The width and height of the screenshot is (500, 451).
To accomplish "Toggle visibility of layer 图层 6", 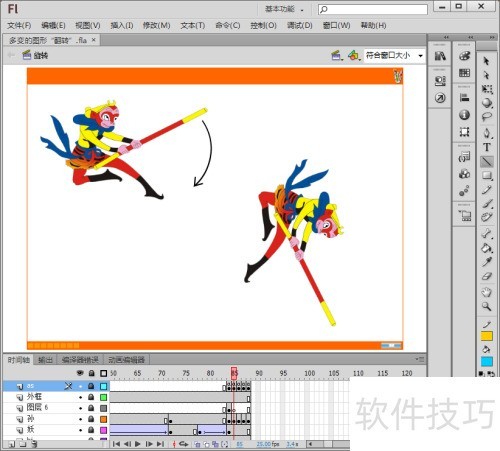I will pyautogui.click(x=80, y=408).
